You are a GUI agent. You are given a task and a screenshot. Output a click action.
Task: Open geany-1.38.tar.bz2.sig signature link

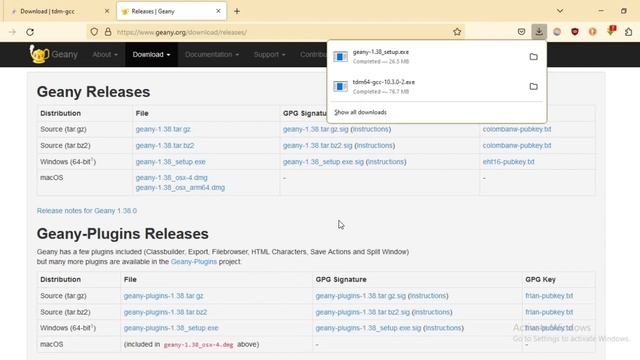pos(318,146)
